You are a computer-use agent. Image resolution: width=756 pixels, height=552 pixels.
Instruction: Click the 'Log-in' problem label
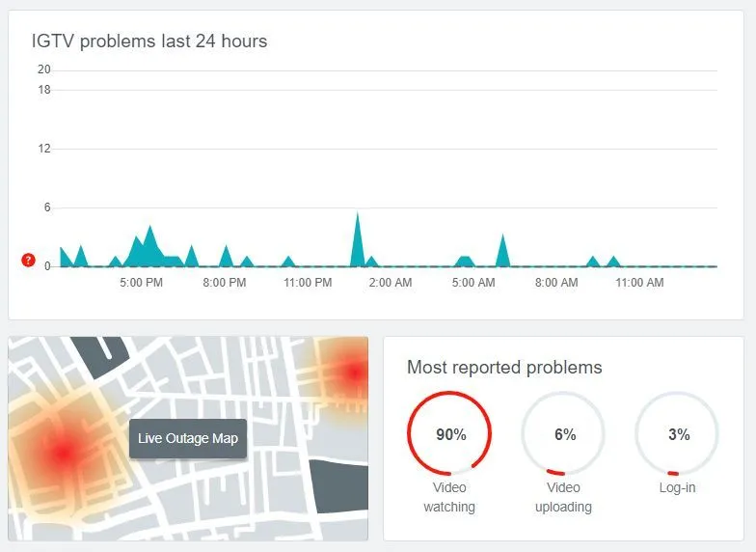point(677,488)
